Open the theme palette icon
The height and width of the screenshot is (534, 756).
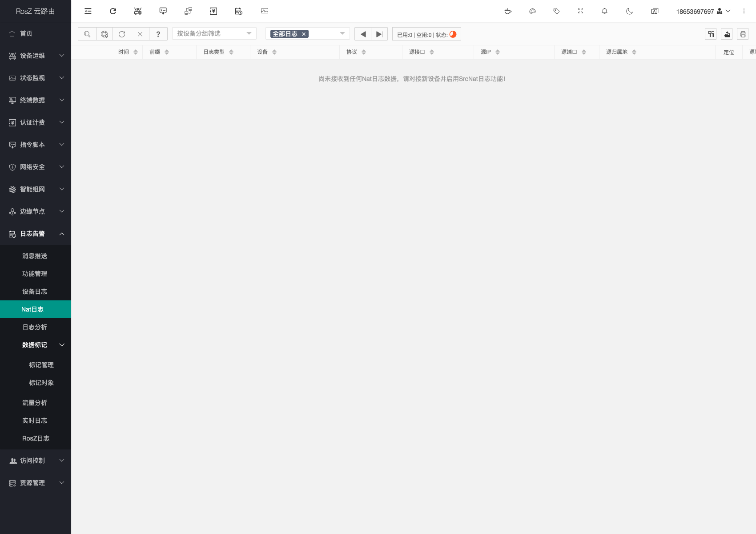click(532, 11)
